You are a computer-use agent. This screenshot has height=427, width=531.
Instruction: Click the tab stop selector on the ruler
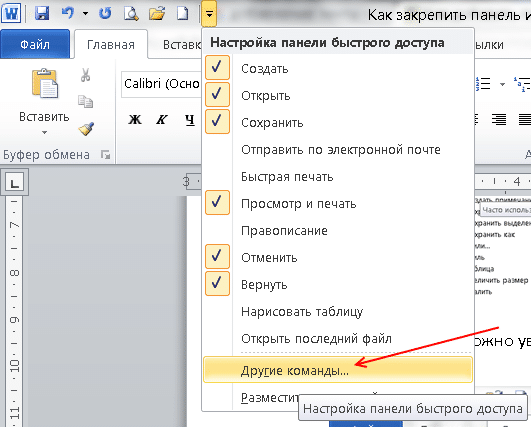click(14, 183)
